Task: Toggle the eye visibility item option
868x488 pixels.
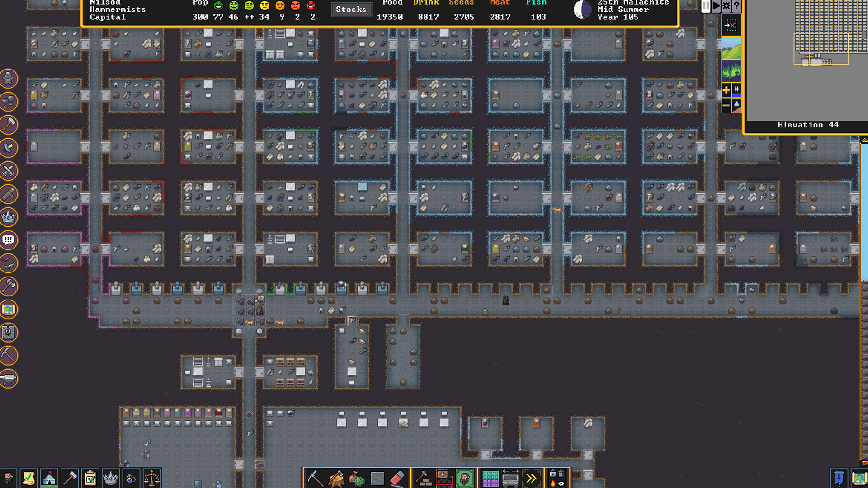Action: coord(561,483)
